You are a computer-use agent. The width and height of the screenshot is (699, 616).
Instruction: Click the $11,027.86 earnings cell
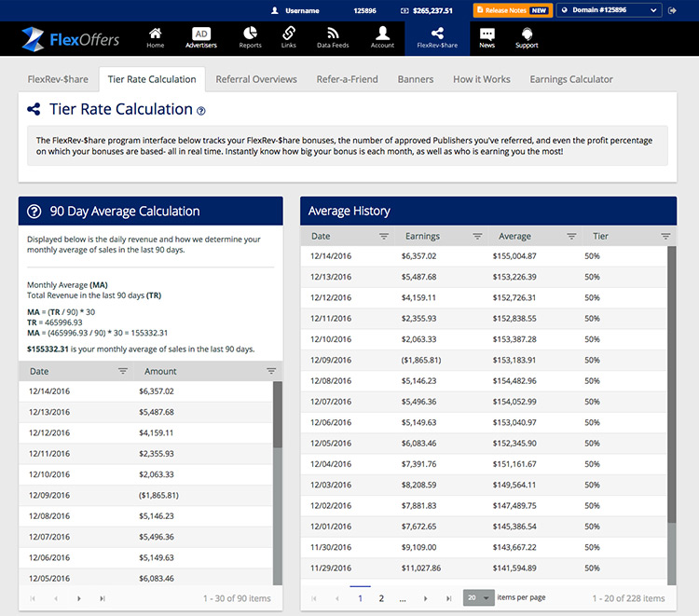click(x=421, y=568)
